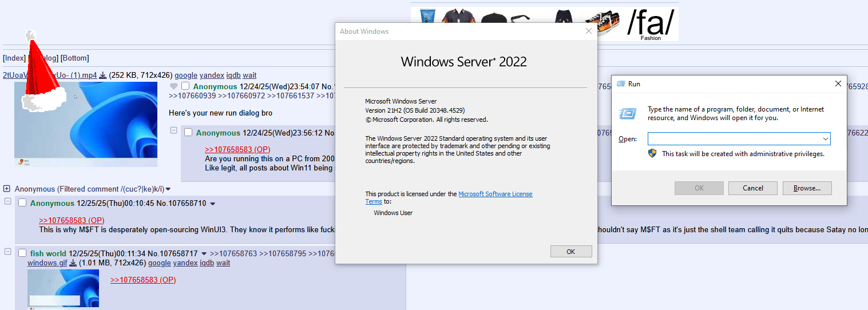Collapse fish world's post No.107658717

7,251
